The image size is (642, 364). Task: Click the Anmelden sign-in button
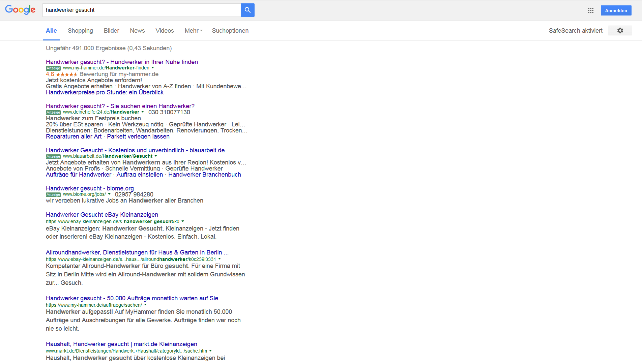[x=616, y=10]
